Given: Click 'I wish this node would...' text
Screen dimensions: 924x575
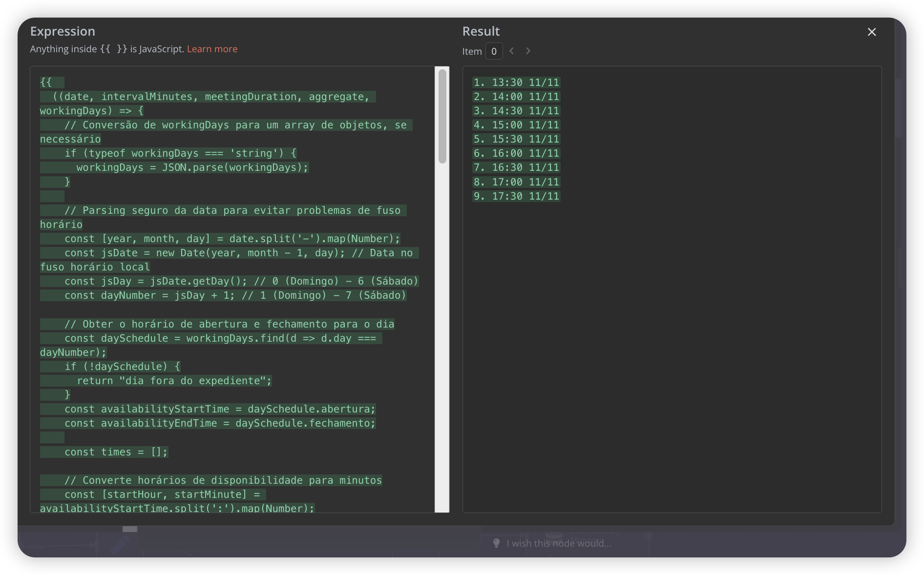Looking at the screenshot, I should tap(559, 543).
